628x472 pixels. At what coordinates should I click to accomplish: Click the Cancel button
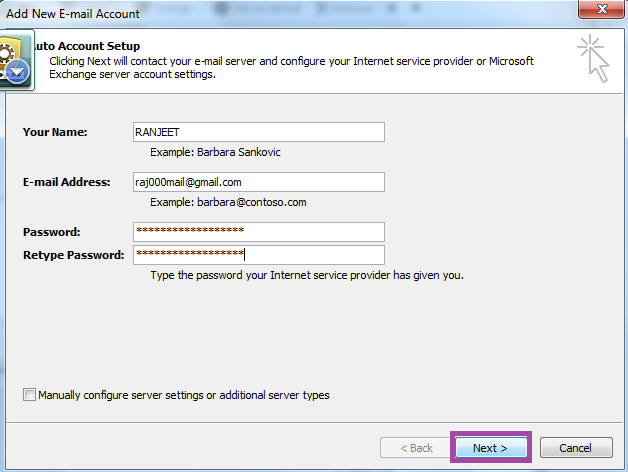click(x=576, y=448)
